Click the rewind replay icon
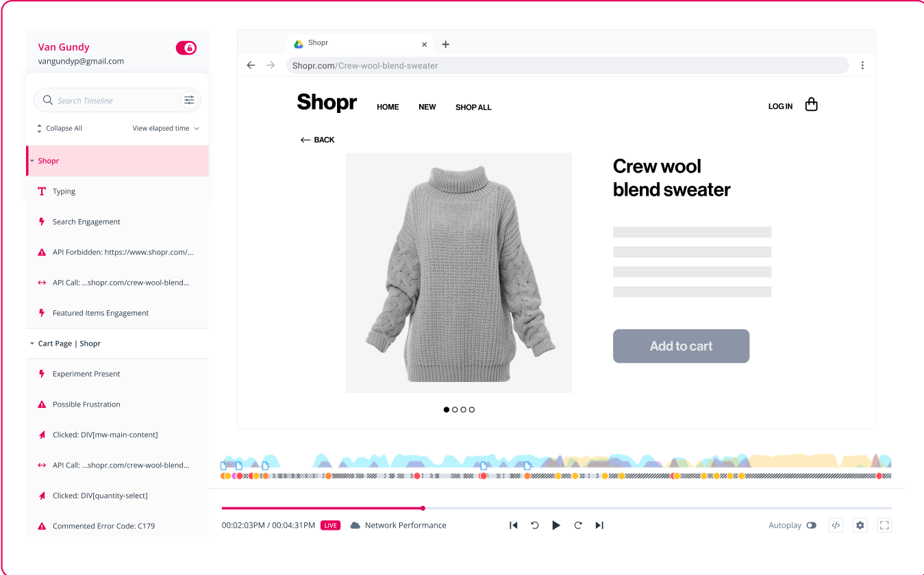Viewport: 924px width, 575px height. 535,525
